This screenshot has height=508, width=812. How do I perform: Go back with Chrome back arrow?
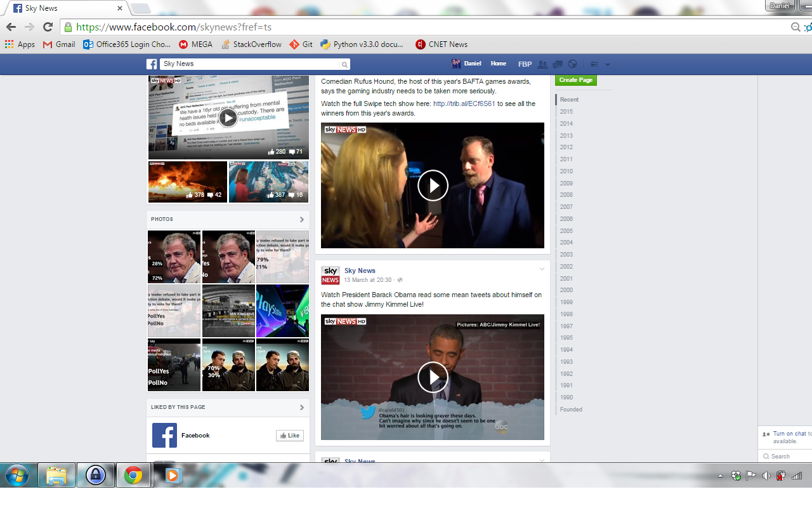click(11, 27)
